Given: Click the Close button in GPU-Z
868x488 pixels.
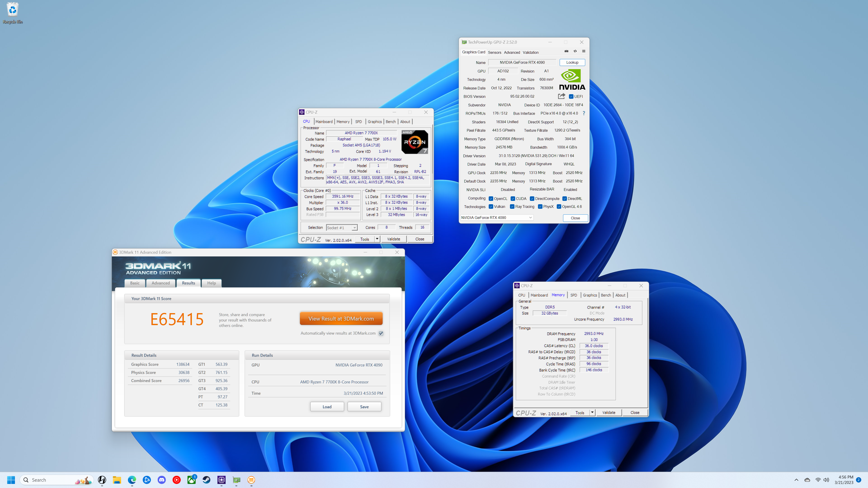Looking at the screenshot, I should [575, 218].
